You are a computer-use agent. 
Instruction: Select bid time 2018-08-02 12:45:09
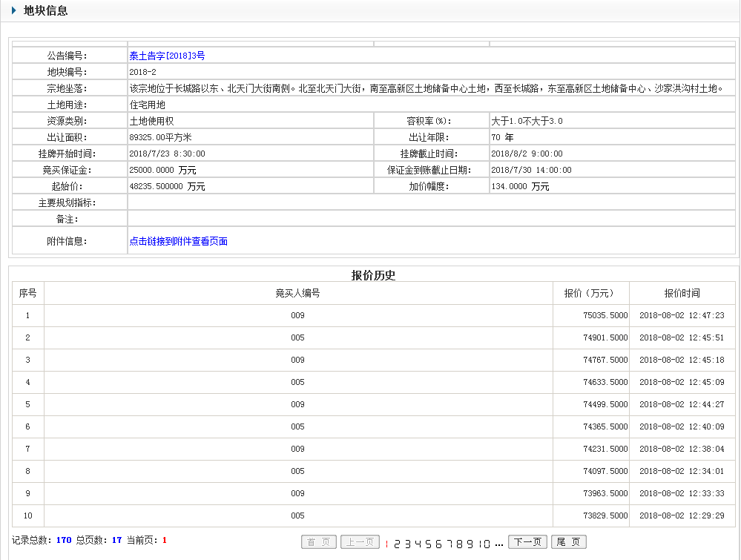coord(682,382)
